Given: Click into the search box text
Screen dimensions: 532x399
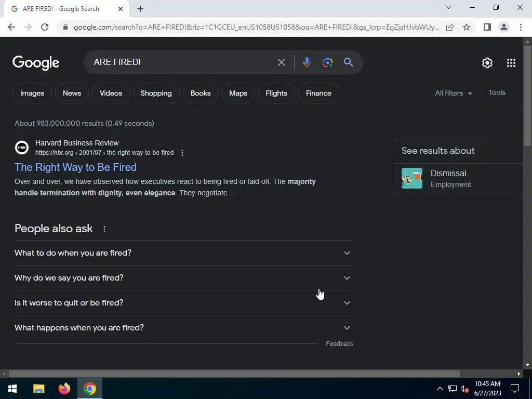Looking at the screenshot, I should [117, 62].
